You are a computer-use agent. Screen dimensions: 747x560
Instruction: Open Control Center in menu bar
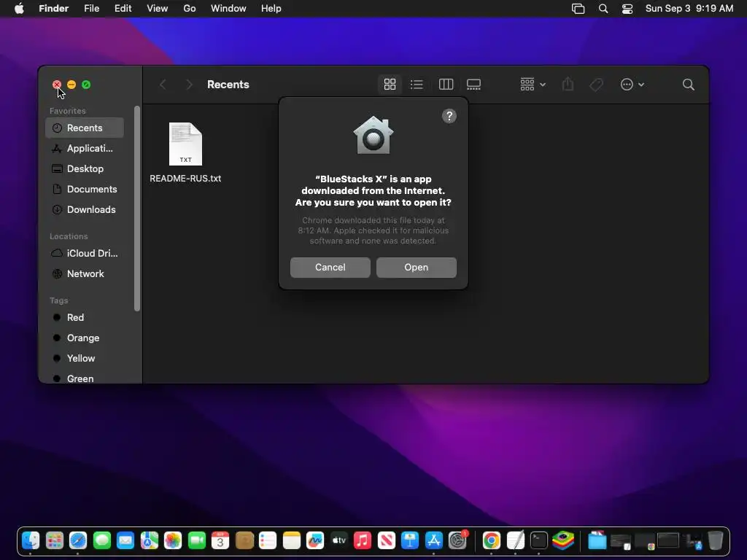click(x=627, y=8)
